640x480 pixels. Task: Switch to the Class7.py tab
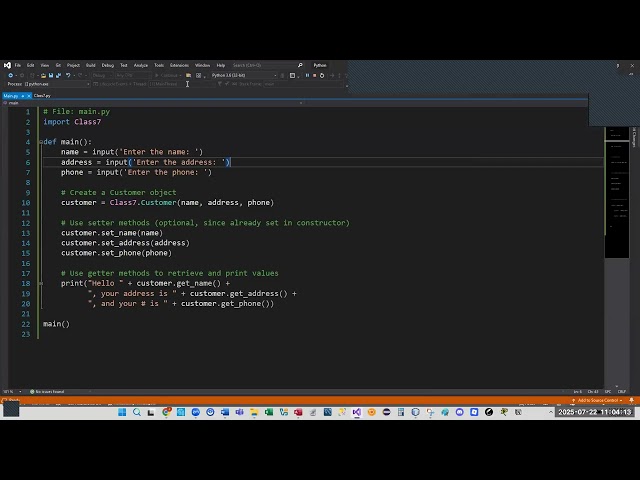click(42, 96)
